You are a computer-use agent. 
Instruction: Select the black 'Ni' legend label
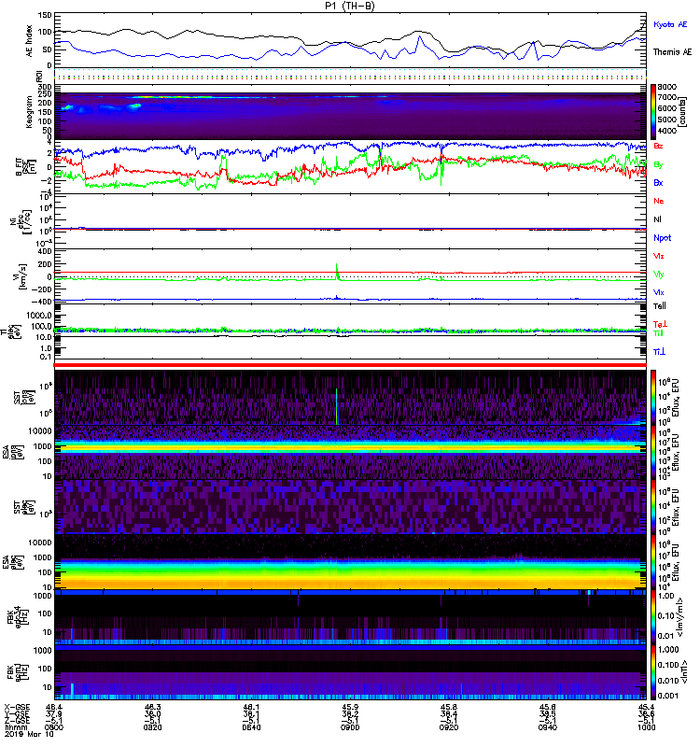pyautogui.click(x=657, y=219)
